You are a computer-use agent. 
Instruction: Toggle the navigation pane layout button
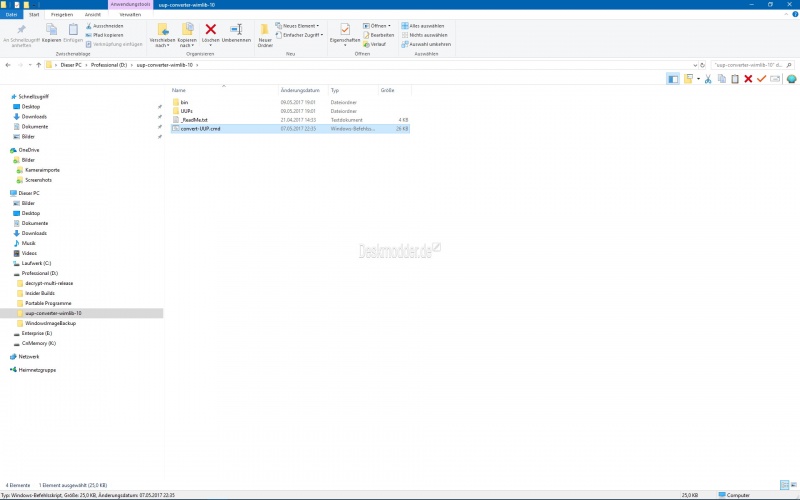pyautogui.click(x=673, y=79)
